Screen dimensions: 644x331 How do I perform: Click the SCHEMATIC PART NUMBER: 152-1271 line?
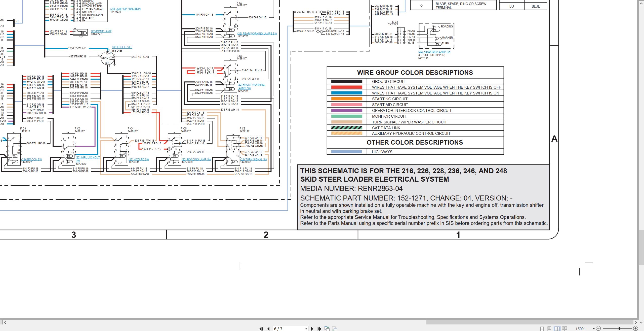[406, 198]
